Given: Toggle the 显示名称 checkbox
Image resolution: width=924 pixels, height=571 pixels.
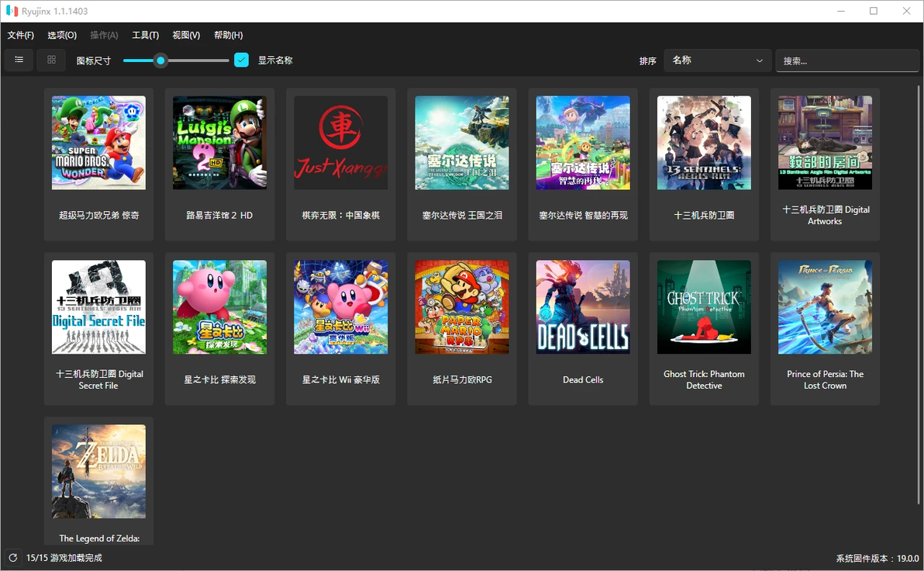Looking at the screenshot, I should coord(242,60).
